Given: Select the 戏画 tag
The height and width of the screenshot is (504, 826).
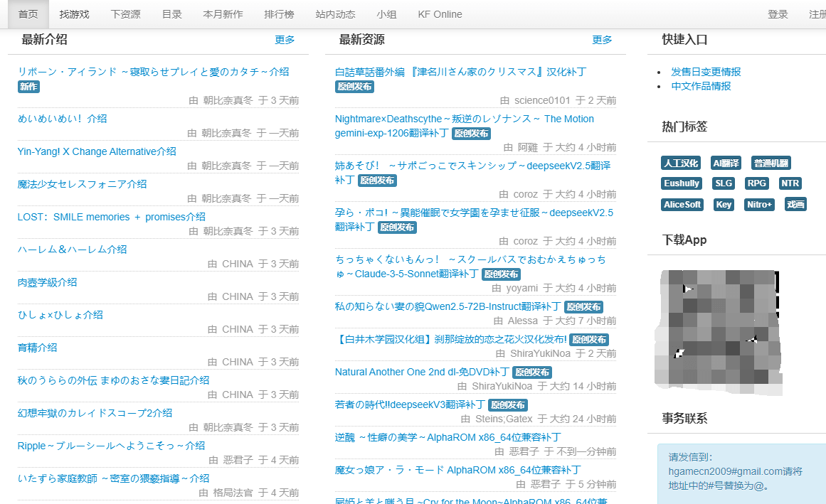Looking at the screenshot, I should click(795, 205).
